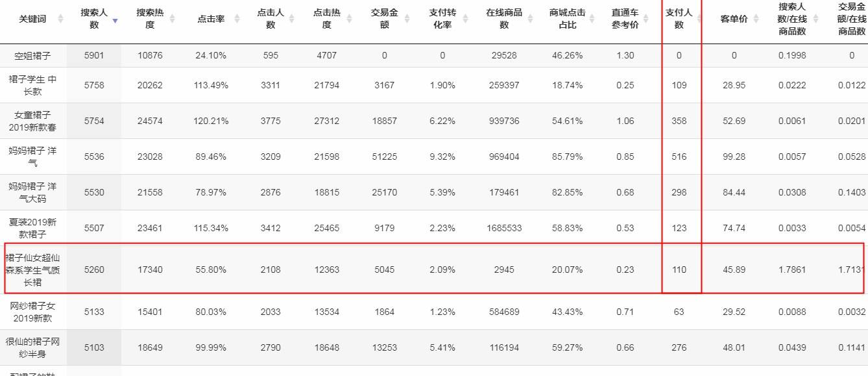This screenshot has width=868, height=376.
Task: Click the 搜索人数/在线商品数 column header
Action: point(791,19)
